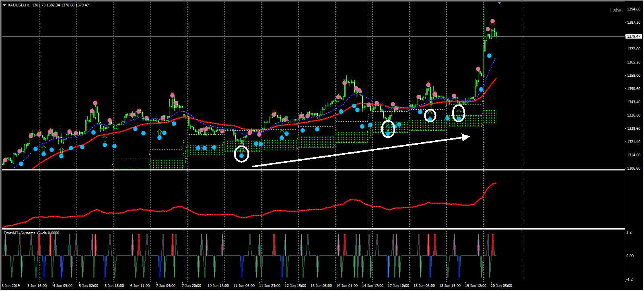
Task: Click the OHLC values 1381.73 1382.34 1378.08 1379.47
Action: (61, 5)
